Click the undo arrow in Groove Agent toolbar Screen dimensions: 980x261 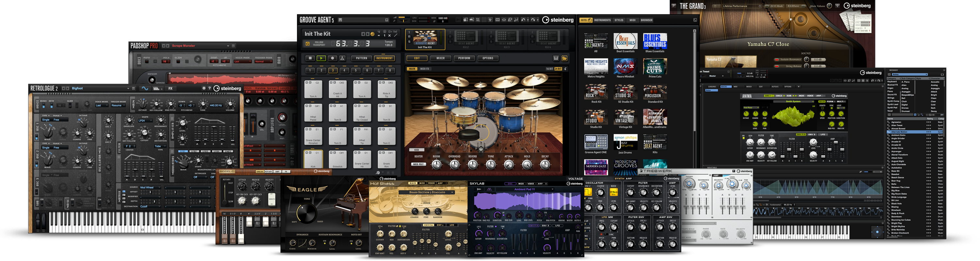point(523,20)
